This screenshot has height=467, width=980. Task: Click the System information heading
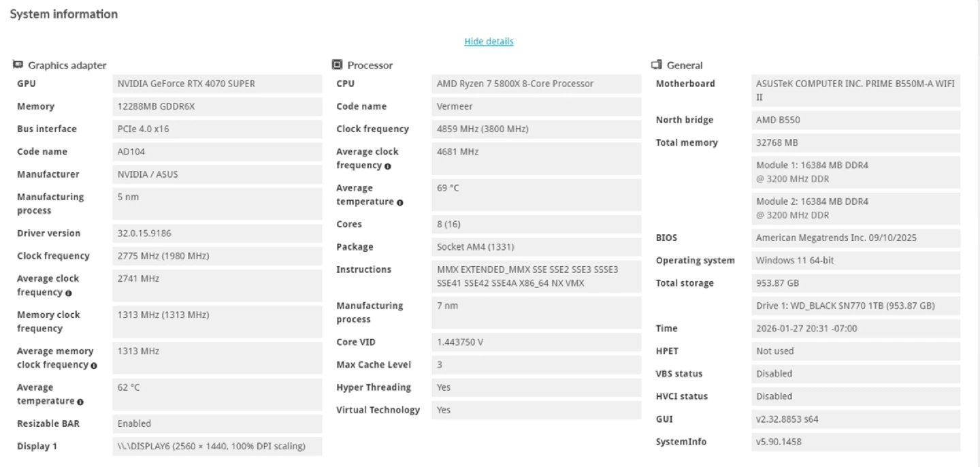pos(63,14)
